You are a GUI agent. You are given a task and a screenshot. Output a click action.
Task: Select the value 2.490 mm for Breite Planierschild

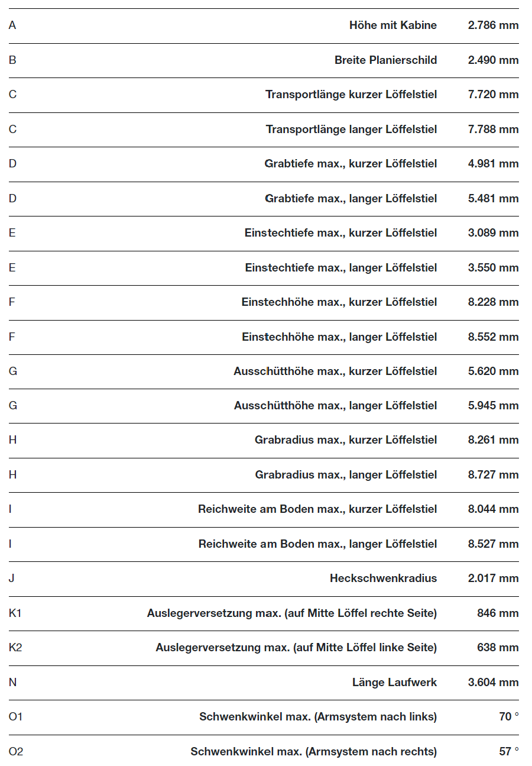pyautogui.click(x=494, y=60)
